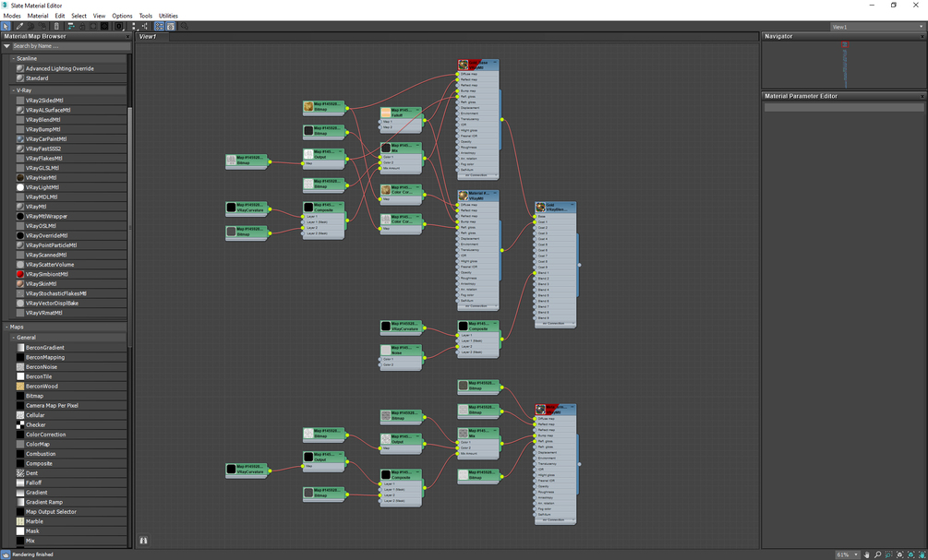Click Lay Out Children icon
The height and width of the screenshot is (560, 928).
pos(145,27)
